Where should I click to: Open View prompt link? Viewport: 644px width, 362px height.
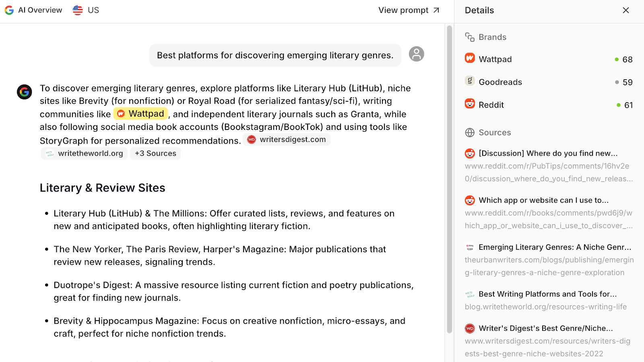(409, 10)
